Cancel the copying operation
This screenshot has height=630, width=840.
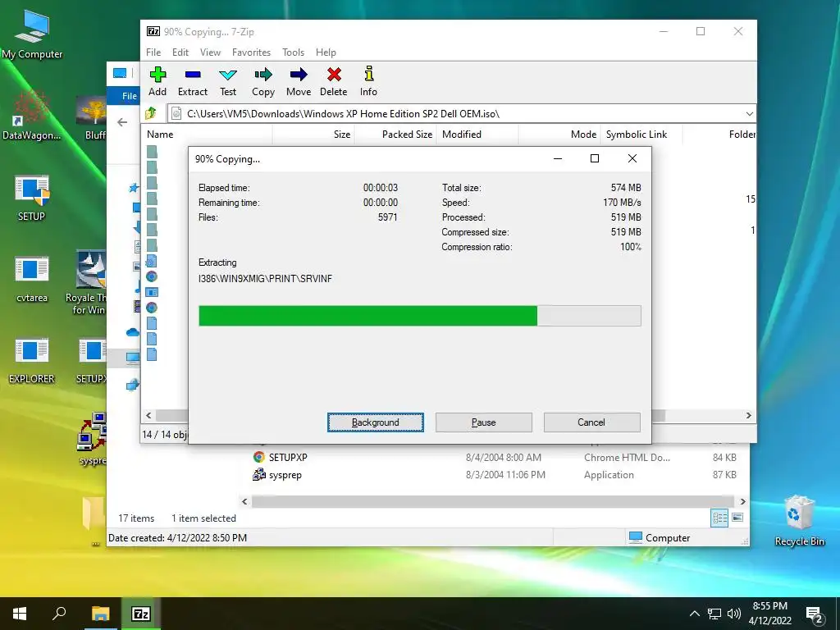(x=591, y=422)
